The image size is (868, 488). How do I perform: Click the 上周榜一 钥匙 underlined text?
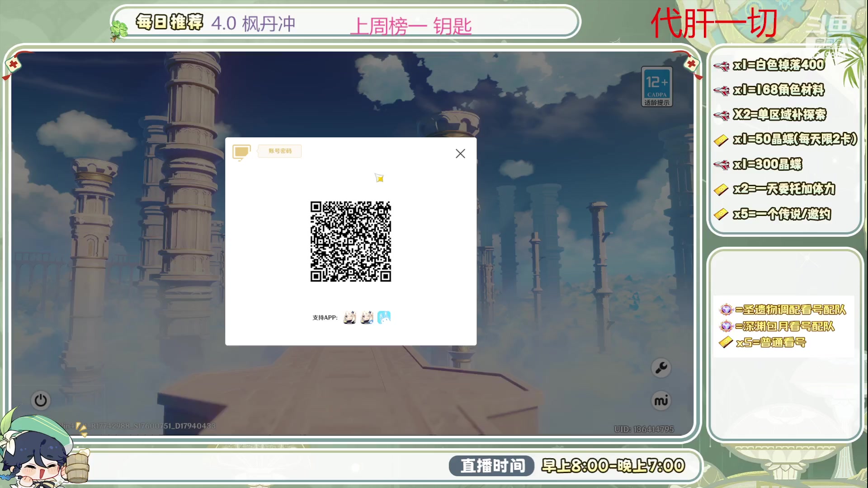[x=410, y=26]
